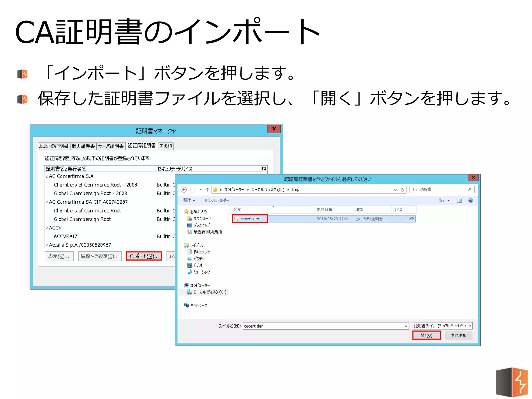Screen dimensions: 532x399
Task: Switch to あなたの証明書 tab
Action: pyautogui.click(x=54, y=146)
